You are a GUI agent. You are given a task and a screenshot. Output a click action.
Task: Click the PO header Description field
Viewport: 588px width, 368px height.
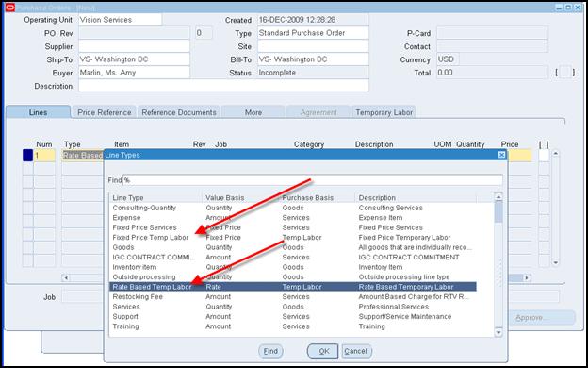pyautogui.click(x=223, y=86)
